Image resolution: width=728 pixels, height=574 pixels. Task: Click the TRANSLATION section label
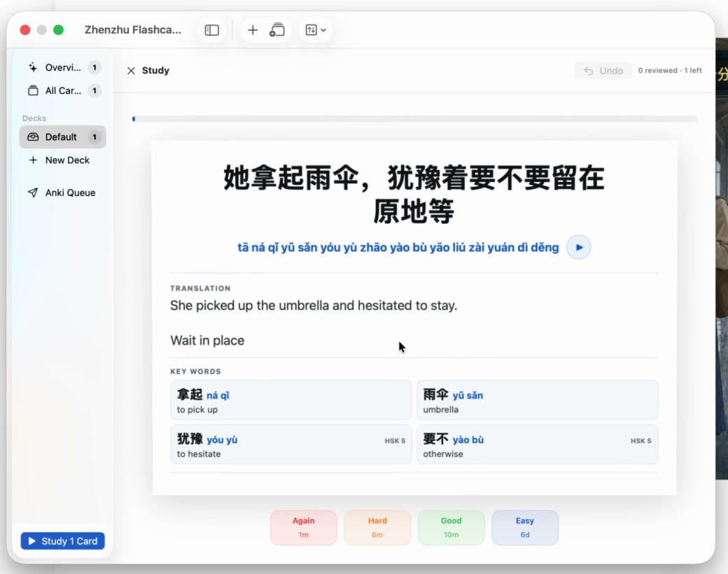(200, 288)
